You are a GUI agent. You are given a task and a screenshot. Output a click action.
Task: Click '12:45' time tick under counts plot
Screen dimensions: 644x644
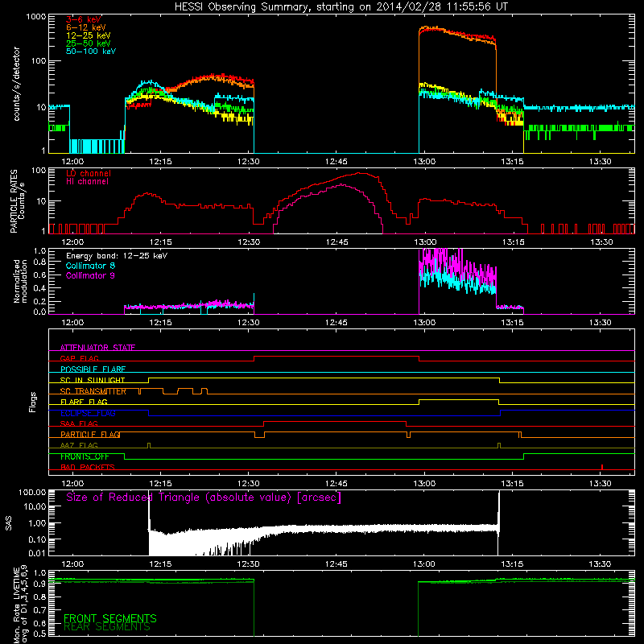[336, 162]
